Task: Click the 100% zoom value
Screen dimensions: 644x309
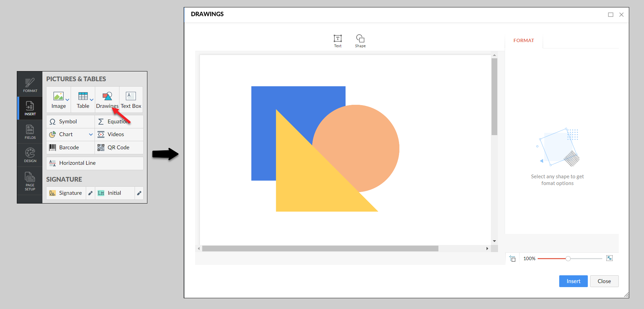Action: pos(529,259)
